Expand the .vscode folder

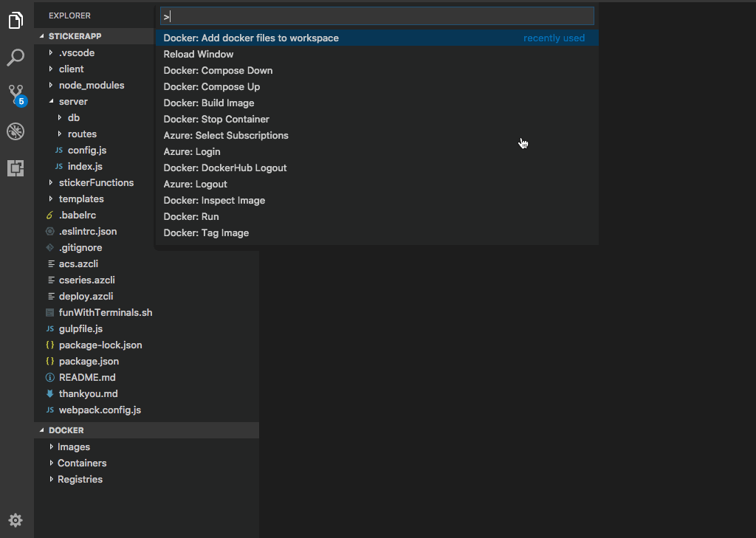click(51, 52)
